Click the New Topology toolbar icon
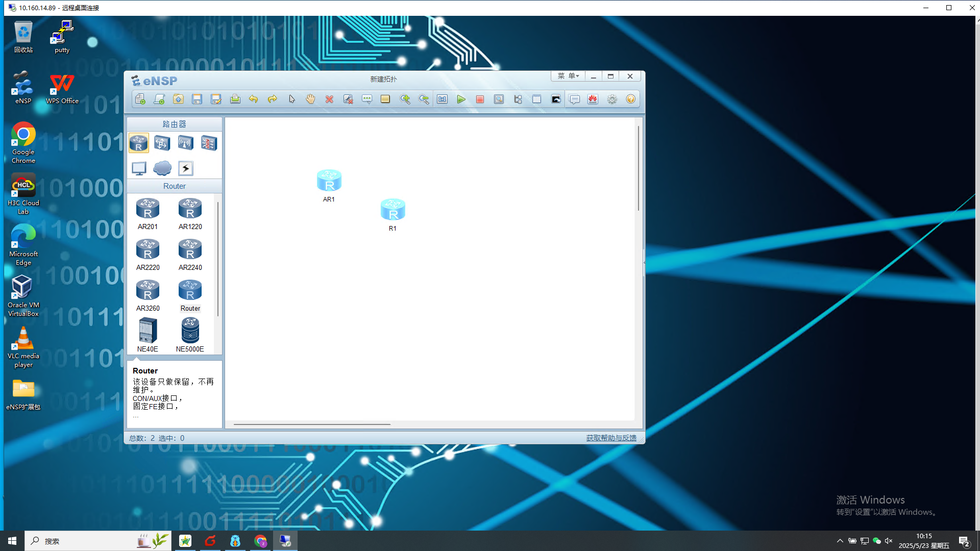Viewport: 980px width, 551px height. click(x=140, y=99)
